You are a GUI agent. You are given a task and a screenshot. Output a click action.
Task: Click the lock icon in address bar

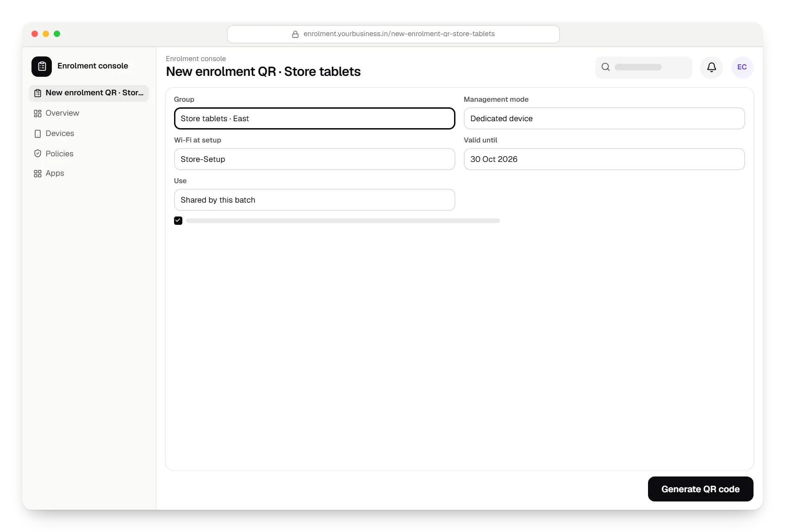tap(295, 34)
